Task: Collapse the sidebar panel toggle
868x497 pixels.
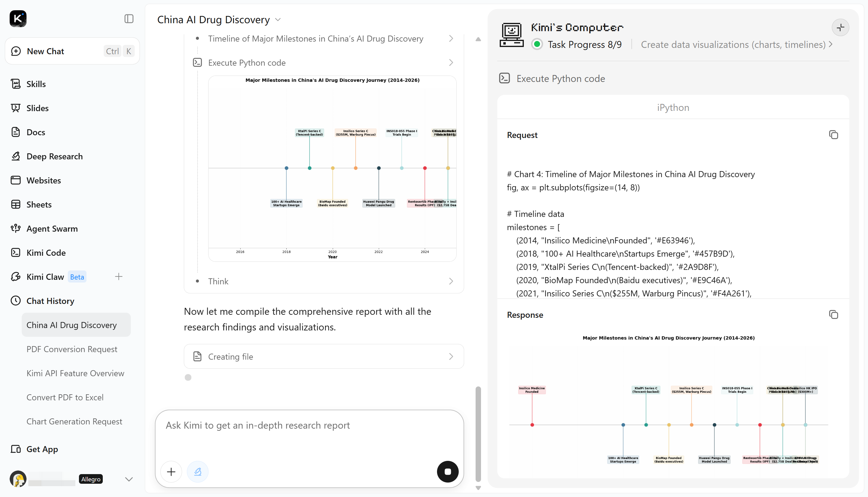Action: [129, 19]
